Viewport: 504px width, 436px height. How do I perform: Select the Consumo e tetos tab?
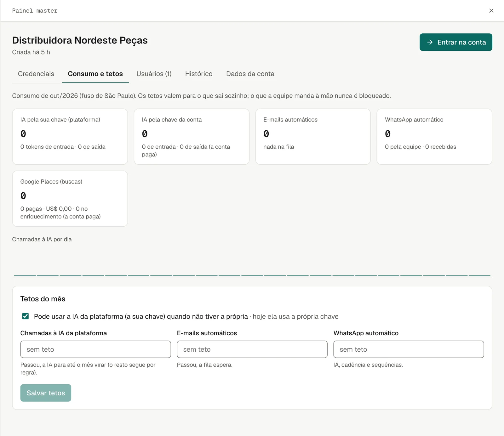point(95,74)
